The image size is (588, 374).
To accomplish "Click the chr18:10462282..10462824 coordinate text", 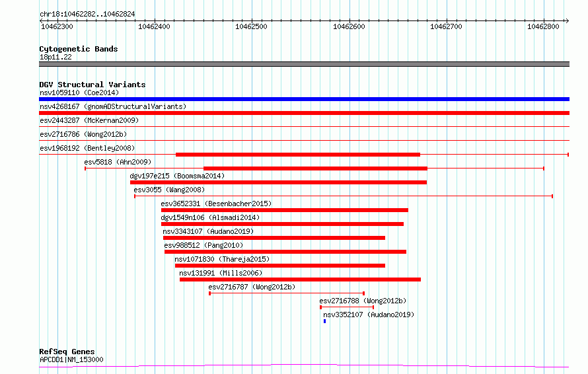I will tap(87, 15).
